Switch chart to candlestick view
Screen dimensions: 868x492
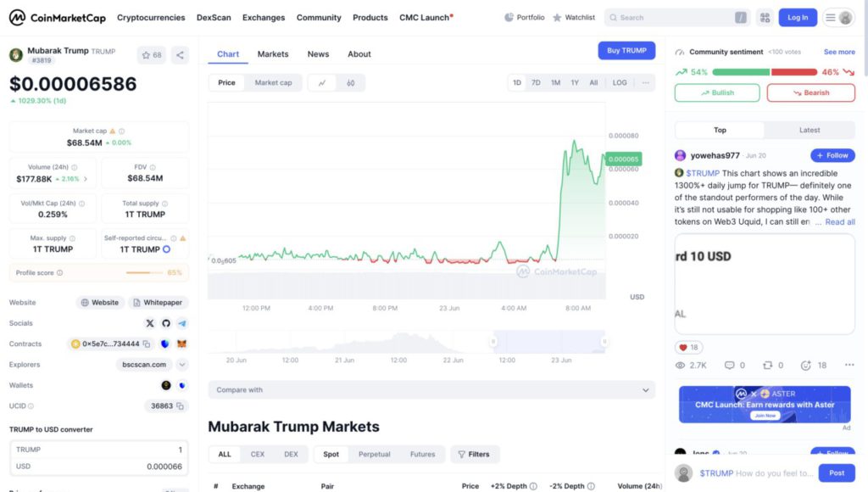click(350, 83)
